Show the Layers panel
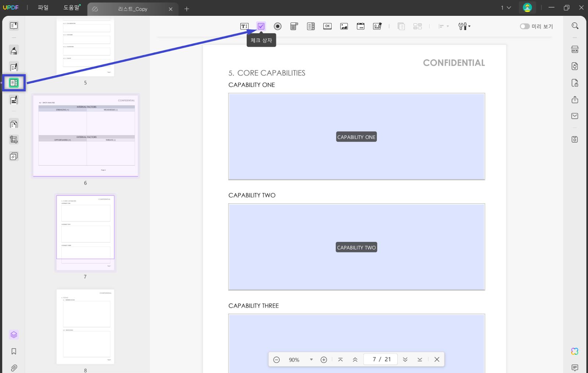 pos(14,335)
